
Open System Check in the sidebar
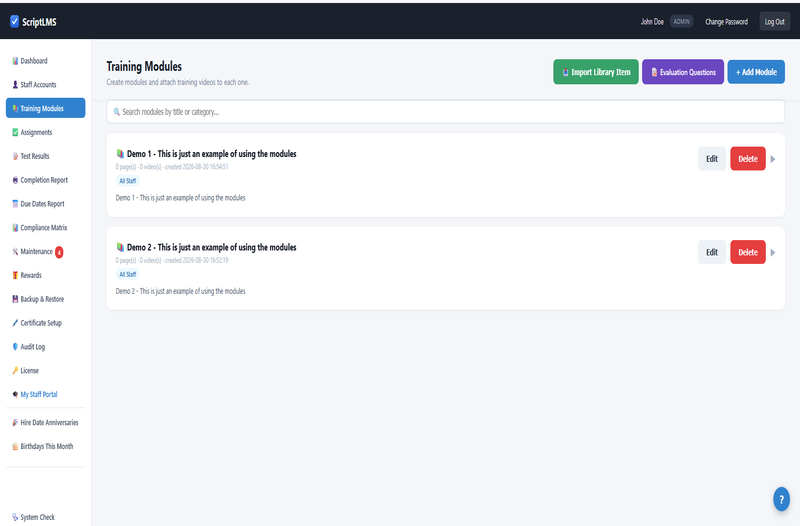coord(45,517)
